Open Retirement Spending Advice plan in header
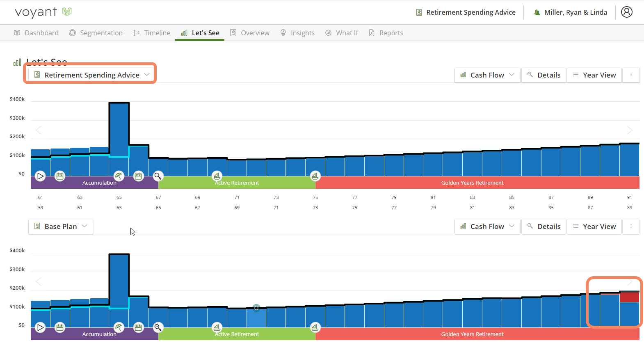644x343 pixels. pos(466,12)
